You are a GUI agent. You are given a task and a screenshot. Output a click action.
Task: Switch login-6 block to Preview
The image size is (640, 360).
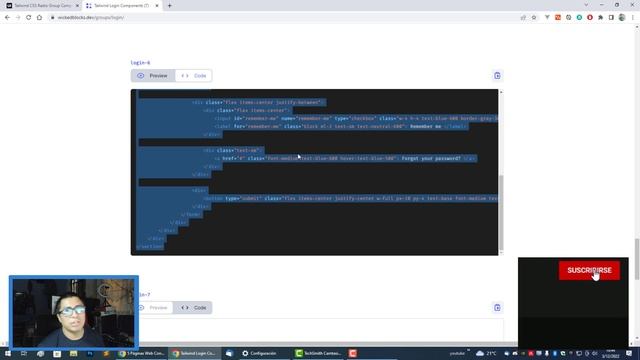(x=153, y=76)
